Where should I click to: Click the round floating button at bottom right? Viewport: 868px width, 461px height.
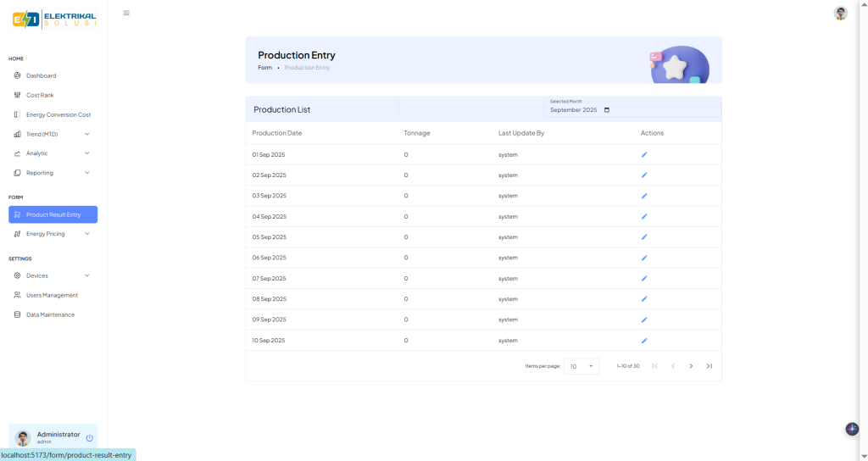(x=852, y=429)
